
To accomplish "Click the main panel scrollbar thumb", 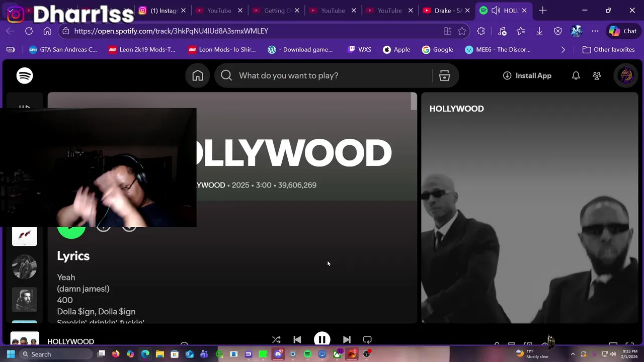I will (x=414, y=101).
